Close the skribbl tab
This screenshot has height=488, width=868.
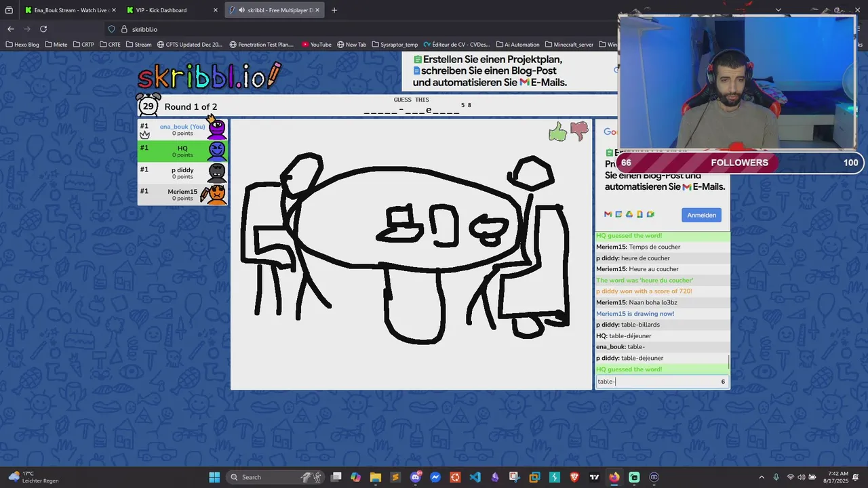(x=317, y=10)
